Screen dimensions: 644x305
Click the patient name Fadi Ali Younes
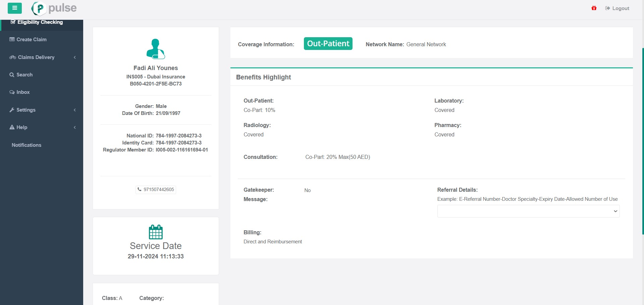pyautogui.click(x=156, y=68)
